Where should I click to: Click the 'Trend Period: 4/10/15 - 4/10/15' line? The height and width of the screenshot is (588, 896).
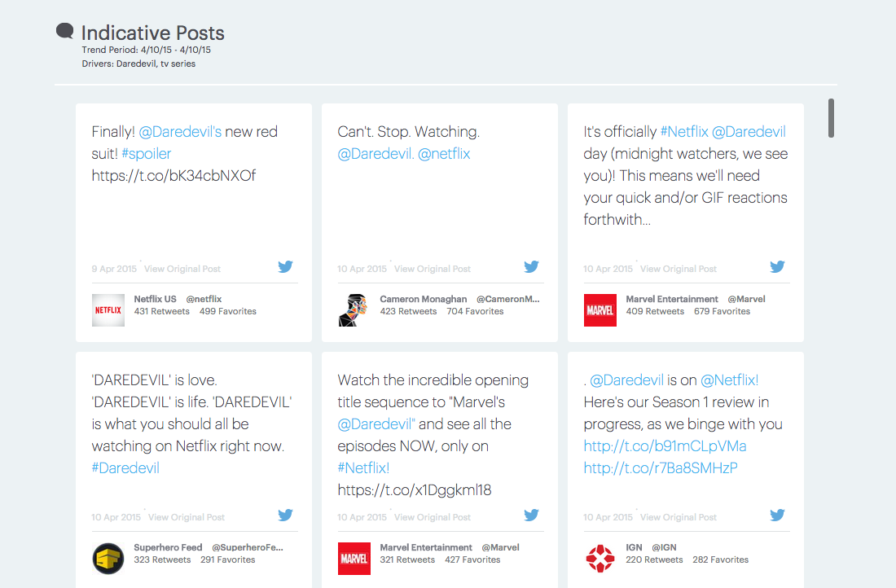[147, 50]
